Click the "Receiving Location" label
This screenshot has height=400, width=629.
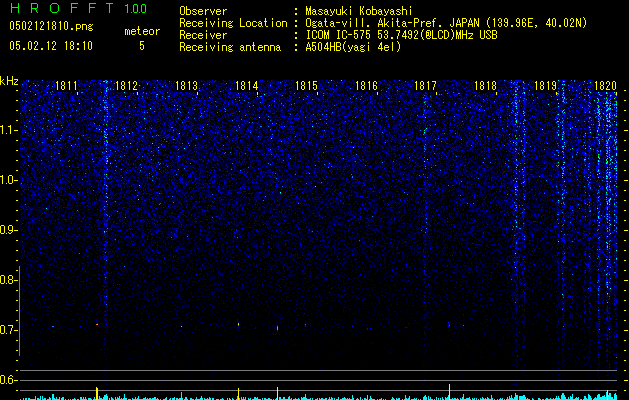point(233,23)
